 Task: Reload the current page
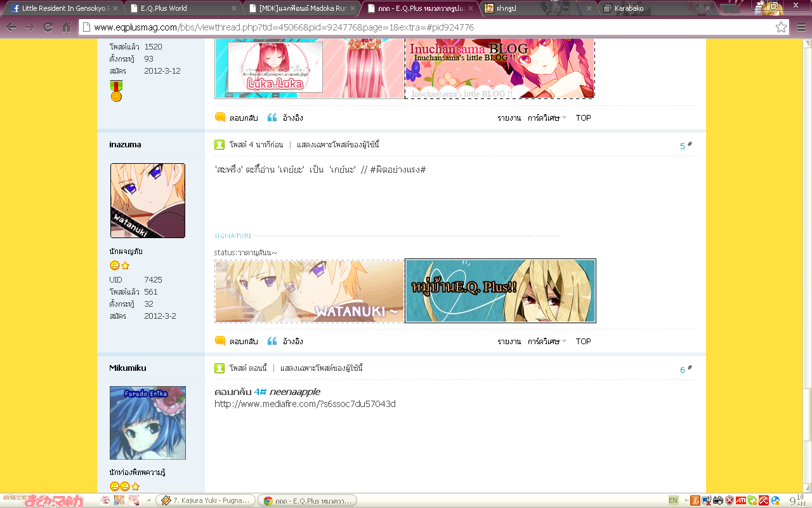48,27
